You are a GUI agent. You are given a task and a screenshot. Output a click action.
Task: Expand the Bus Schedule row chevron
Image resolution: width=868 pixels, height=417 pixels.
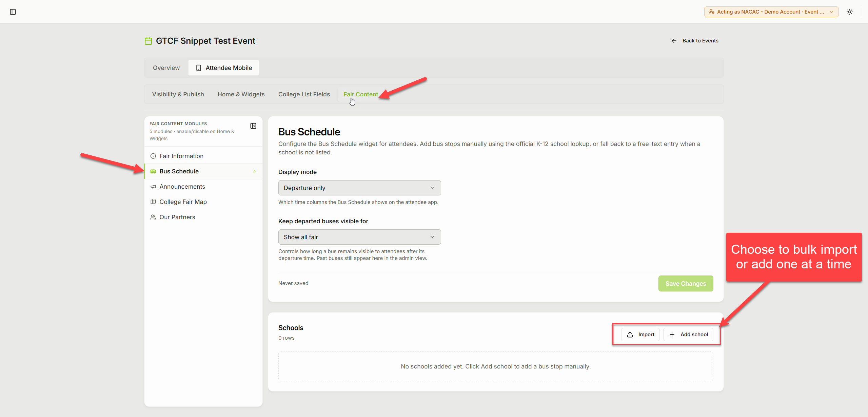(254, 171)
